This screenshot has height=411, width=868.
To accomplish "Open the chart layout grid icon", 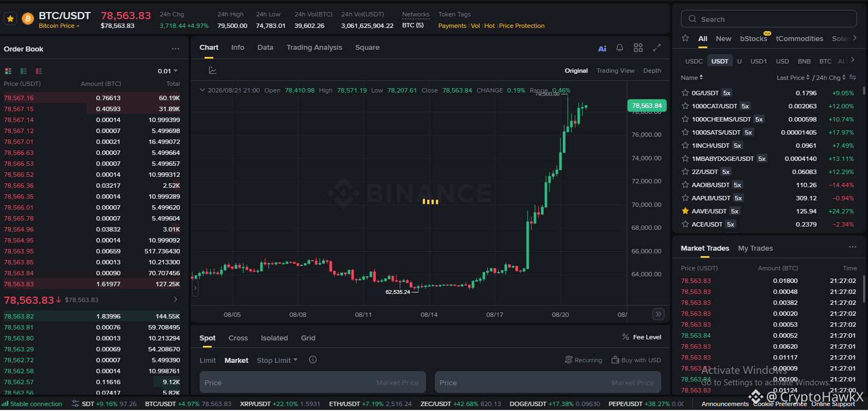I will 638,48.
